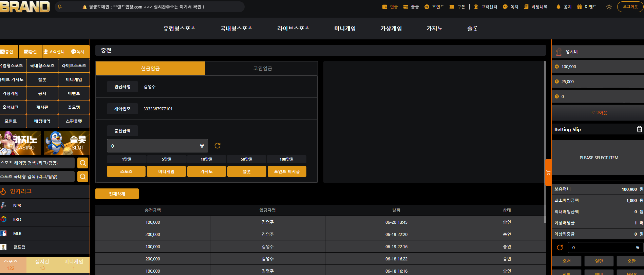Open the orange cart tab beside the betting slip

[548, 172]
